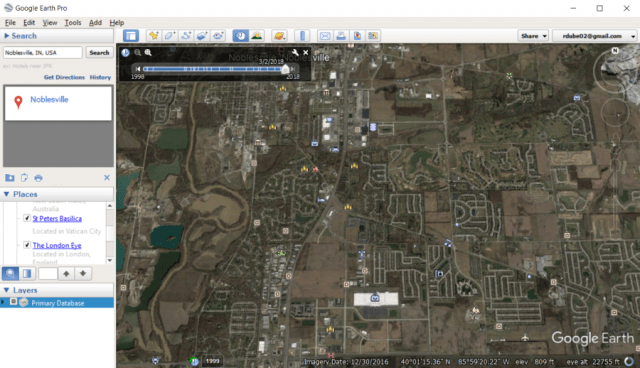Click the Add Placemark pushpin icon

[x=154, y=36]
